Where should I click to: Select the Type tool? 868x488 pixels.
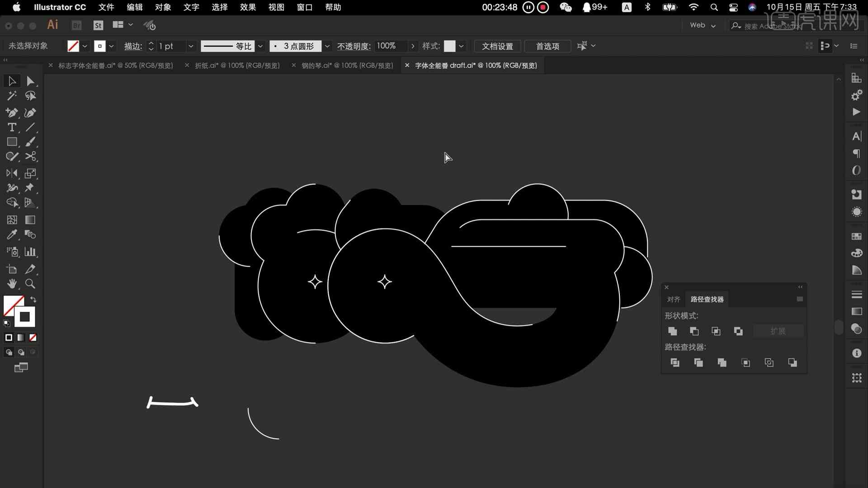pyautogui.click(x=13, y=127)
